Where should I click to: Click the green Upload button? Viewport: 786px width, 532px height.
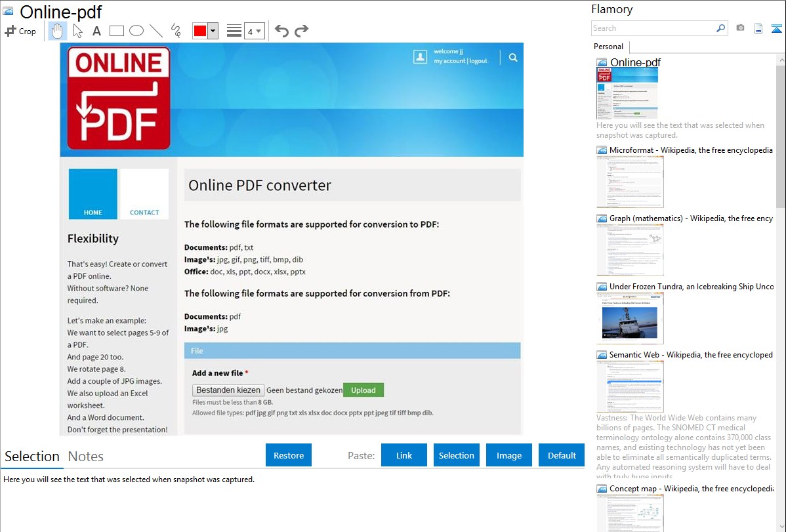pyautogui.click(x=363, y=390)
